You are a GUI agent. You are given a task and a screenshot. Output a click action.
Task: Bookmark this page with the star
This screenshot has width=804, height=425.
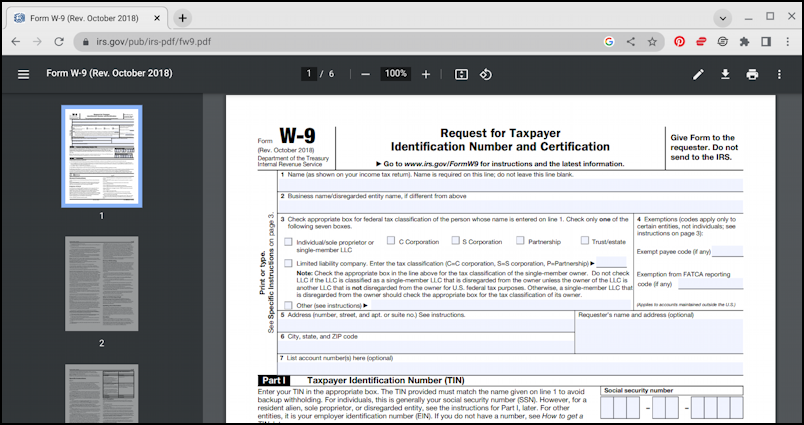point(652,42)
